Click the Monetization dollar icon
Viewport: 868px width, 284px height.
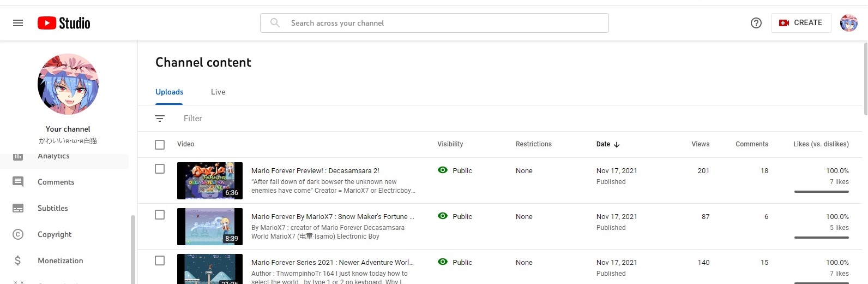(18, 261)
